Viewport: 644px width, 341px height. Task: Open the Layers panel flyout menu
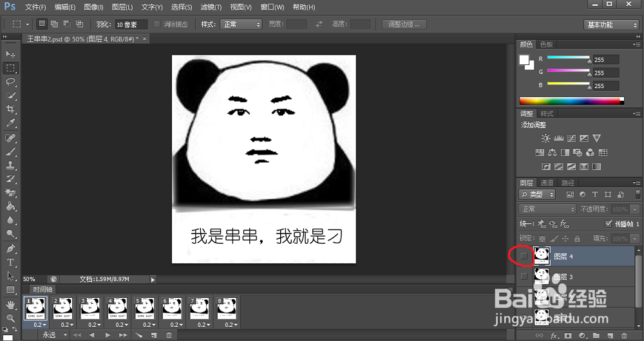pos(637,183)
